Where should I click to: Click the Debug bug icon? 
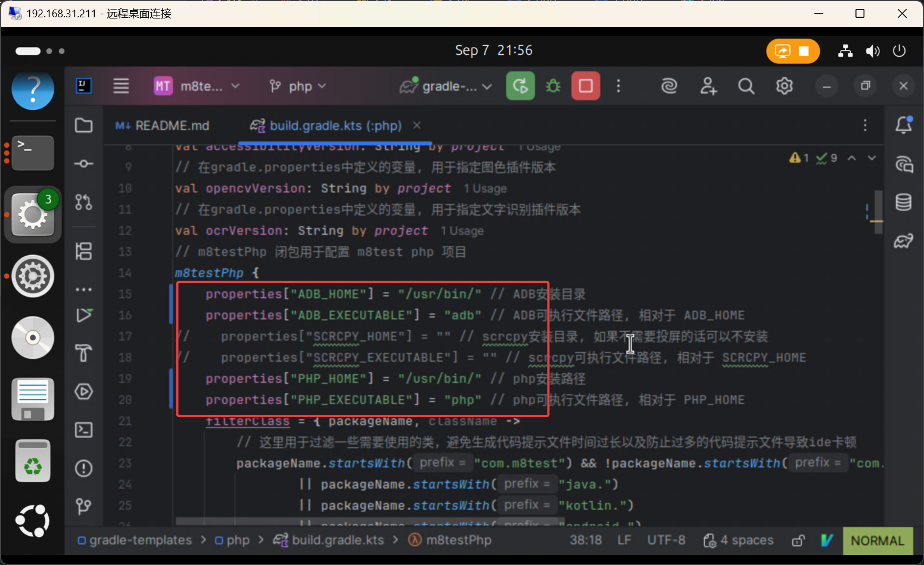tap(553, 86)
